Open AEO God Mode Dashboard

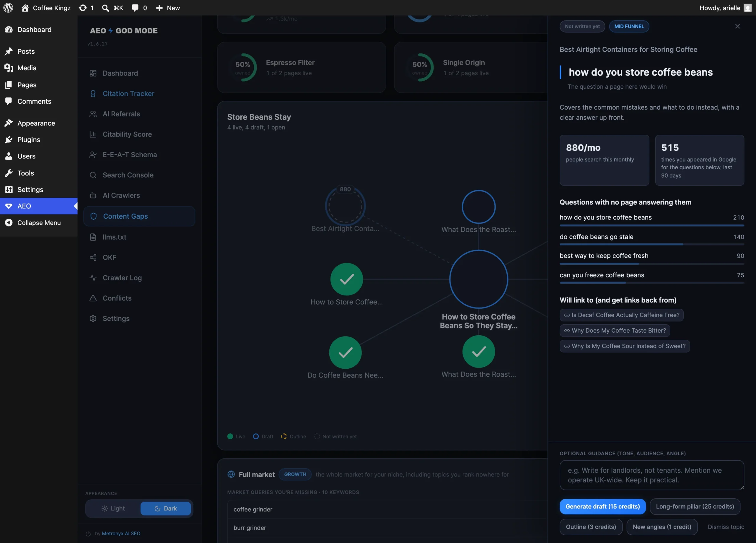coord(139,73)
